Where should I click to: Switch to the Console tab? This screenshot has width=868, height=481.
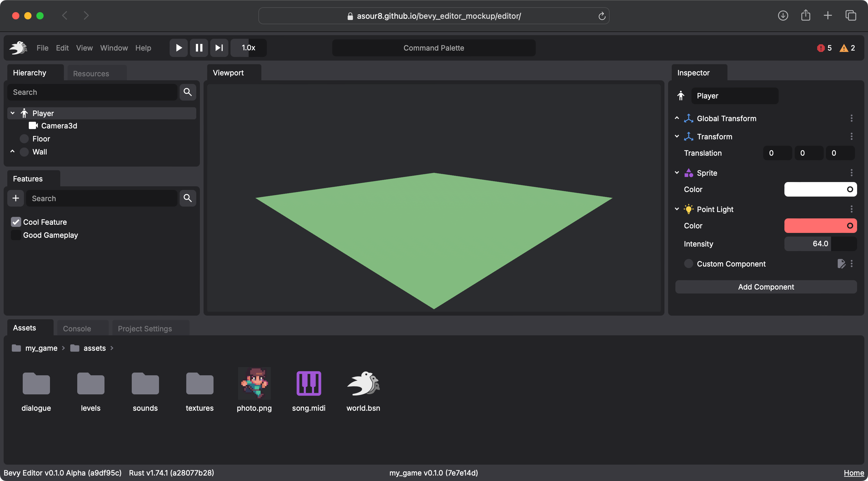(x=77, y=328)
